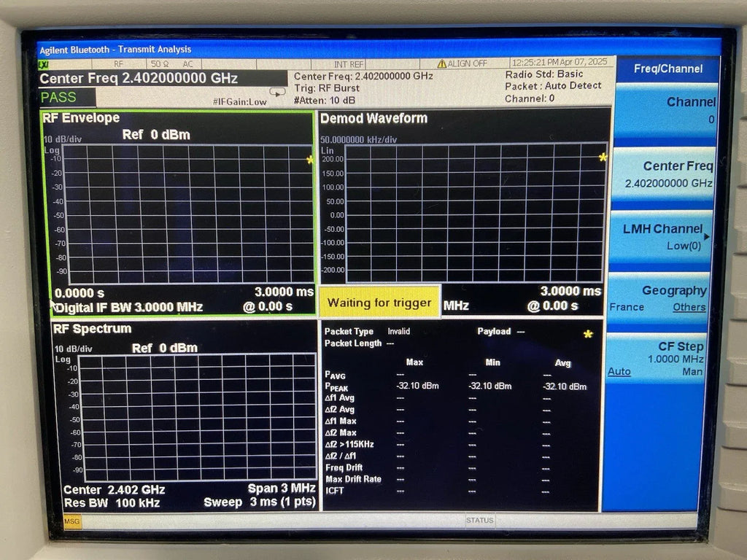Select Others under Geography softkey
The image size is (747, 560).
coord(689,307)
